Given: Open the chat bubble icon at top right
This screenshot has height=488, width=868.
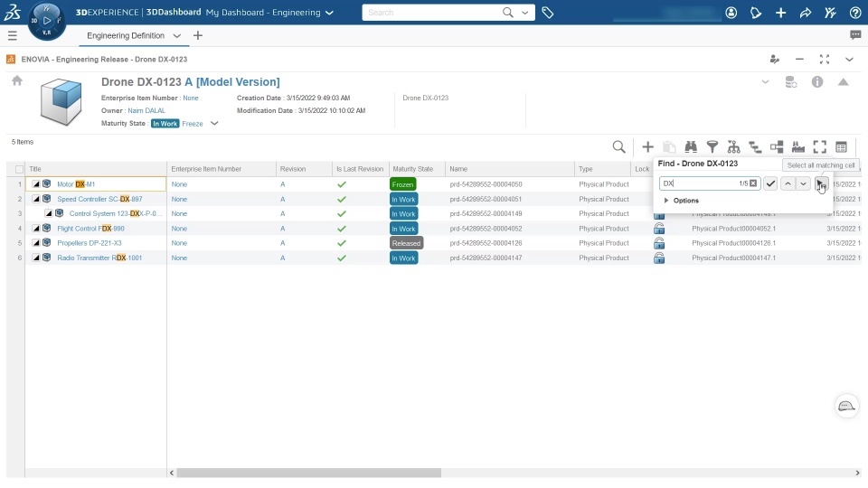Looking at the screenshot, I should coord(855,35).
